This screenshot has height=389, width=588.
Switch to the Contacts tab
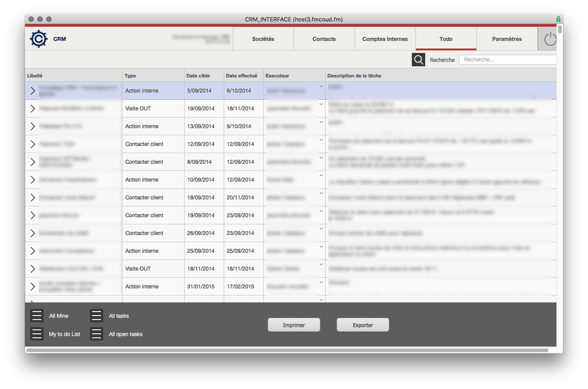(324, 39)
